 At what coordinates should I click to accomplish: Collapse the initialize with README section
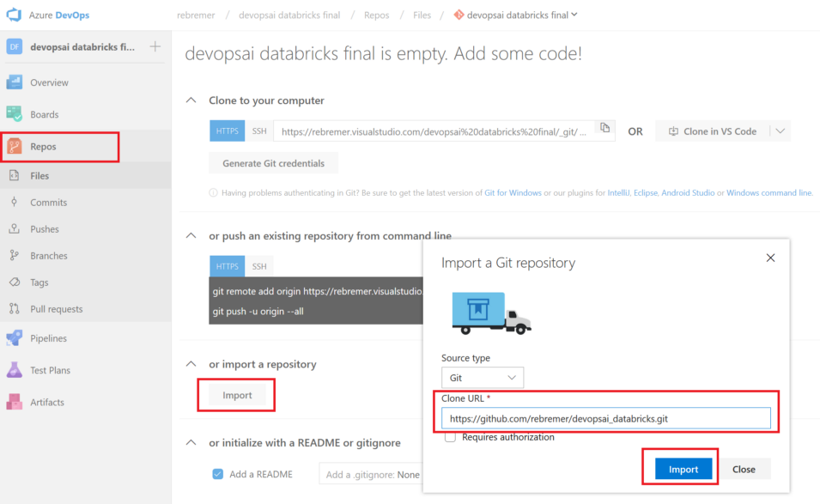tap(191, 442)
